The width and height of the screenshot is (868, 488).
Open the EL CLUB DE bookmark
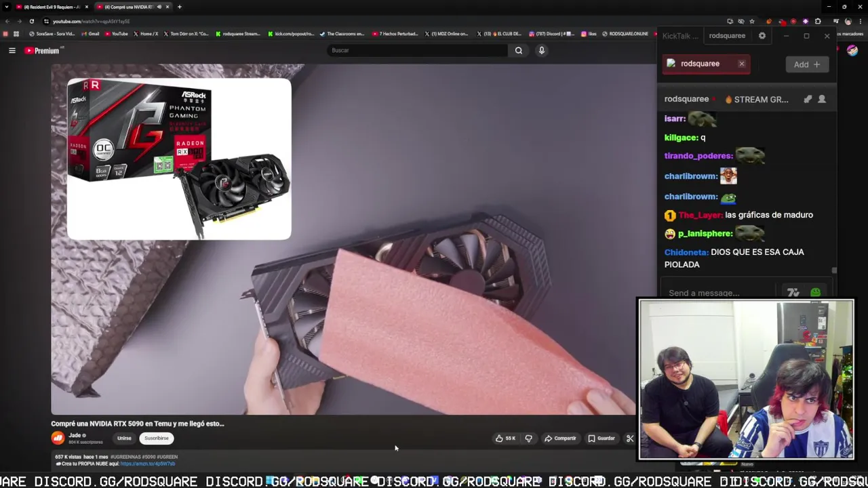(500, 34)
